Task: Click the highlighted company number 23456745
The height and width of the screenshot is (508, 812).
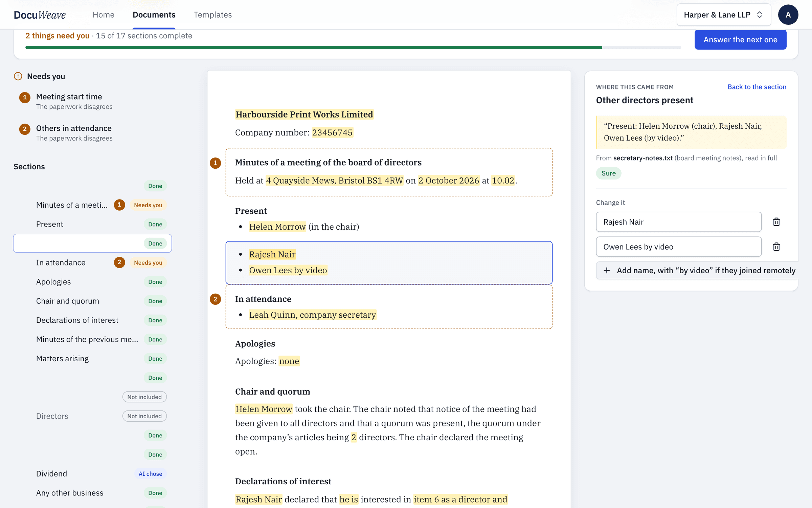Action: pos(332,132)
